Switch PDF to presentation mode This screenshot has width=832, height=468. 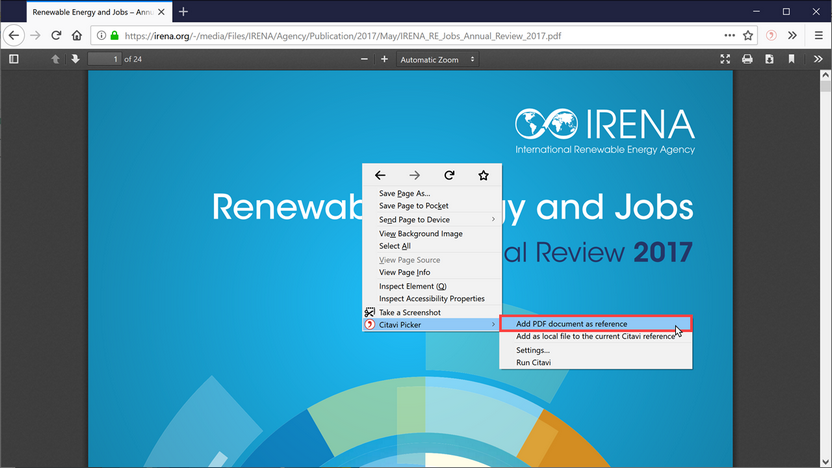[725, 59]
